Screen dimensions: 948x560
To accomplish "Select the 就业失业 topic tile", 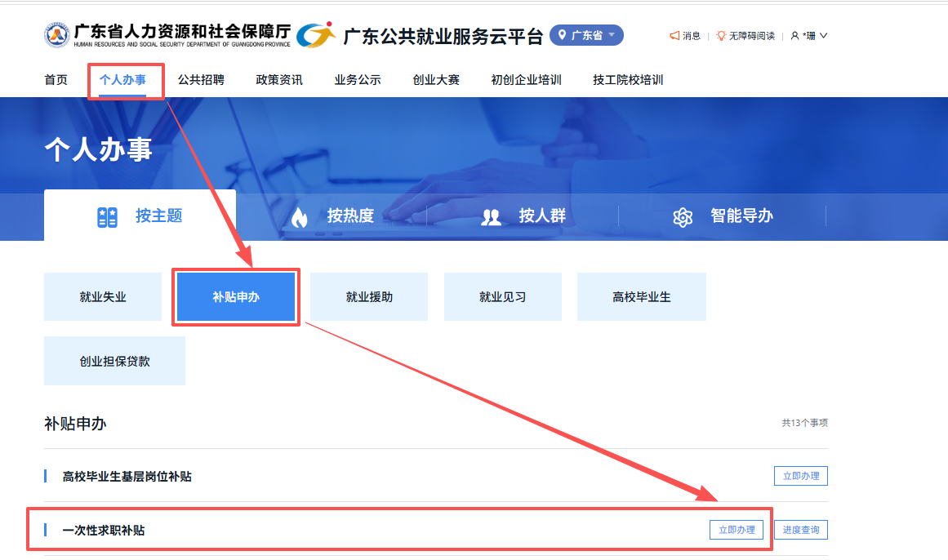I will pos(103,297).
